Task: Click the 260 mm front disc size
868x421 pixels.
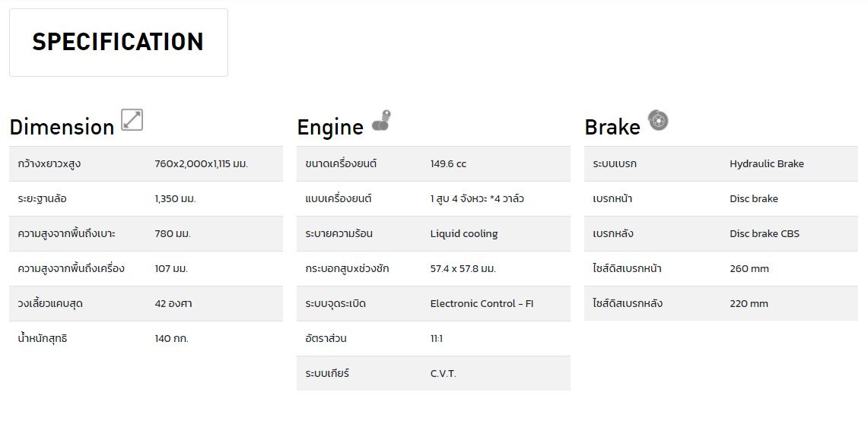Action: [x=749, y=269]
